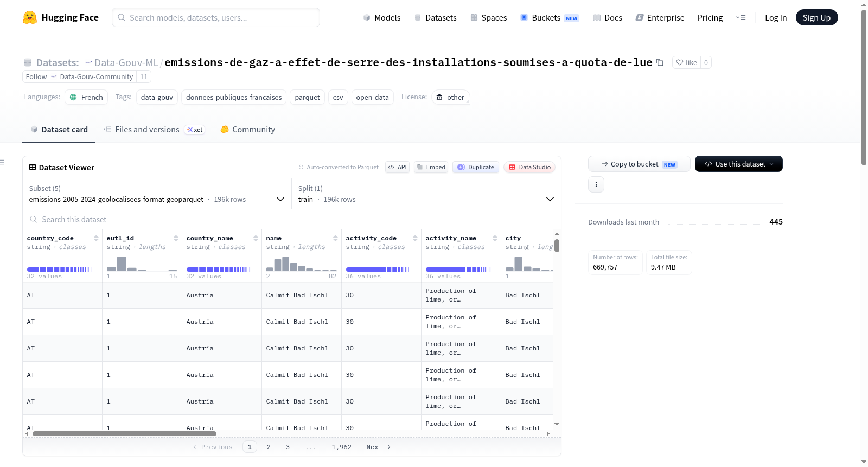Switch to the Dataset card tab
The height and width of the screenshot is (467, 868).
[x=59, y=129]
